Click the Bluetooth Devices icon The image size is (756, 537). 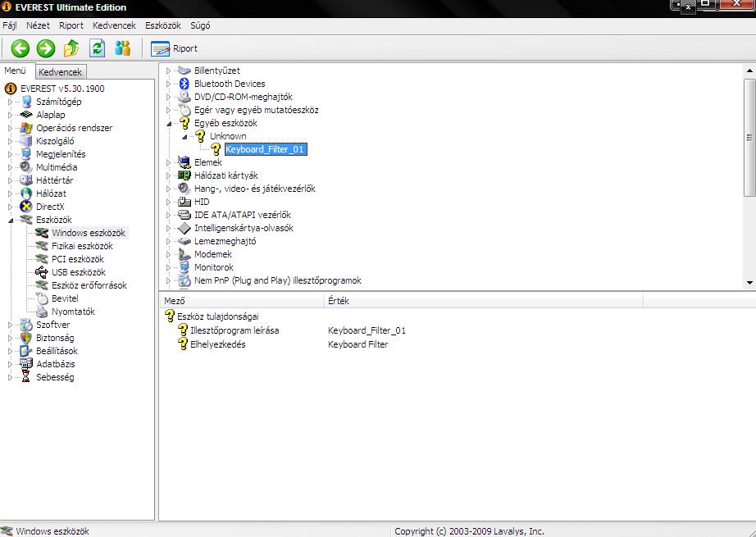(x=184, y=84)
